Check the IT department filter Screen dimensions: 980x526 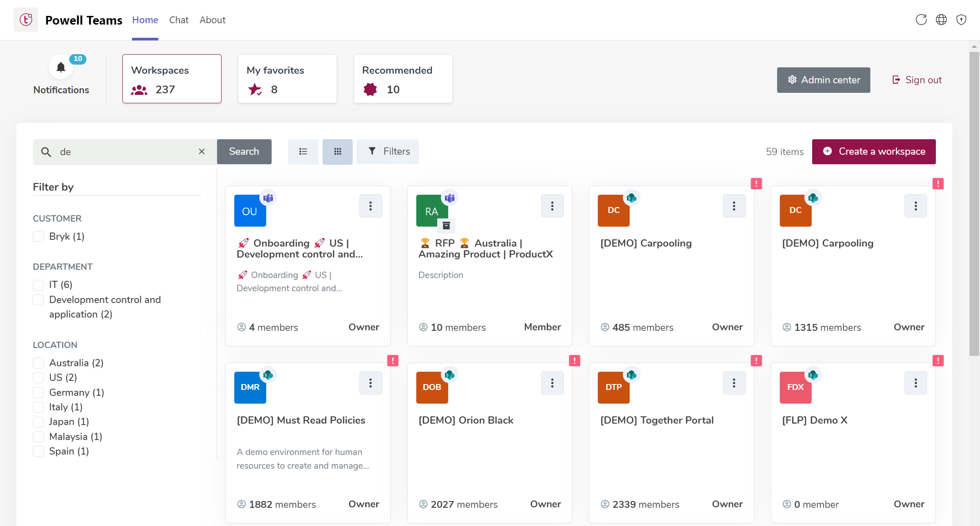click(38, 285)
